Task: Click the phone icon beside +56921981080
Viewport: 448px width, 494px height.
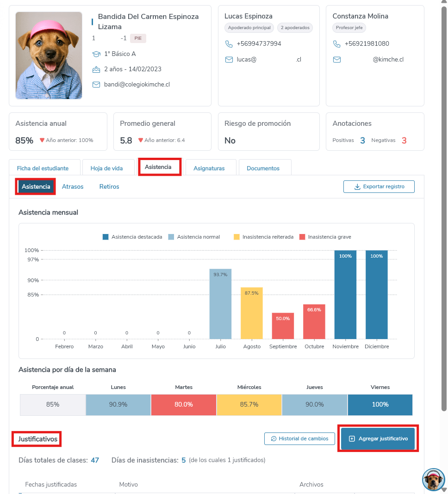Action: (337, 44)
